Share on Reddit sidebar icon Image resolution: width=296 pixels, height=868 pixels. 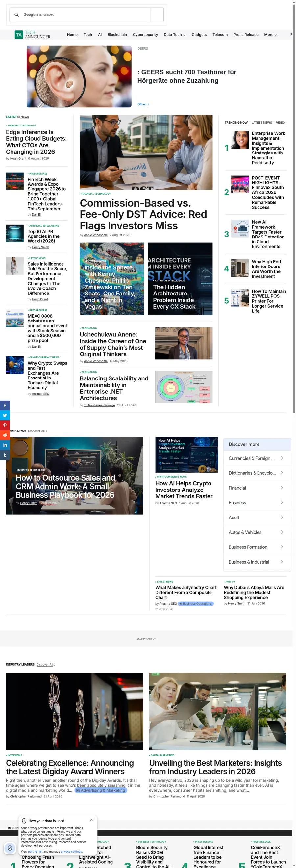5,435
